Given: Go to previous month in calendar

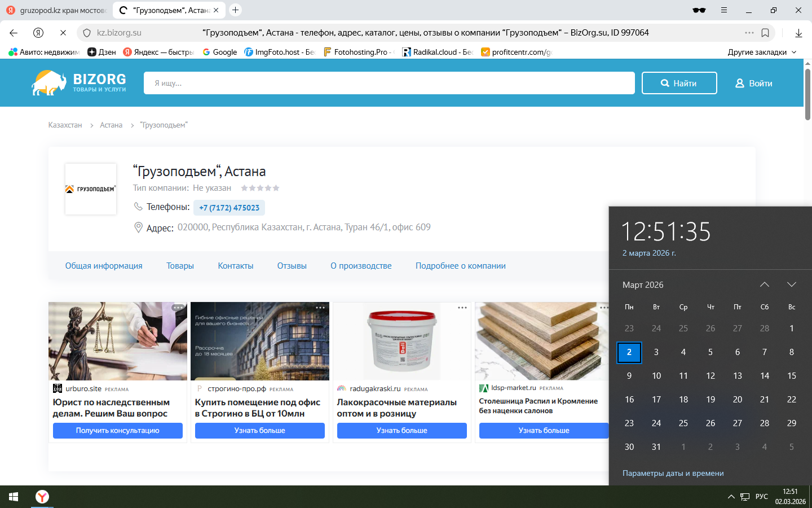Looking at the screenshot, I should point(765,284).
